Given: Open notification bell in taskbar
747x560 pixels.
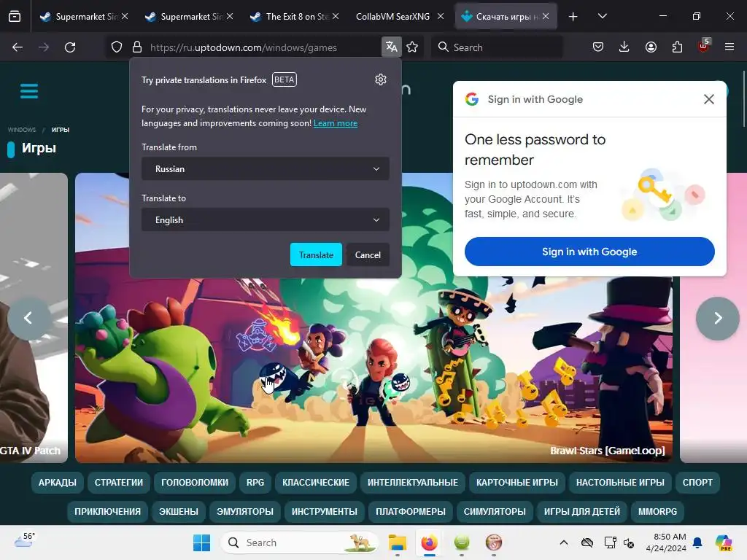Looking at the screenshot, I should click(x=697, y=542).
